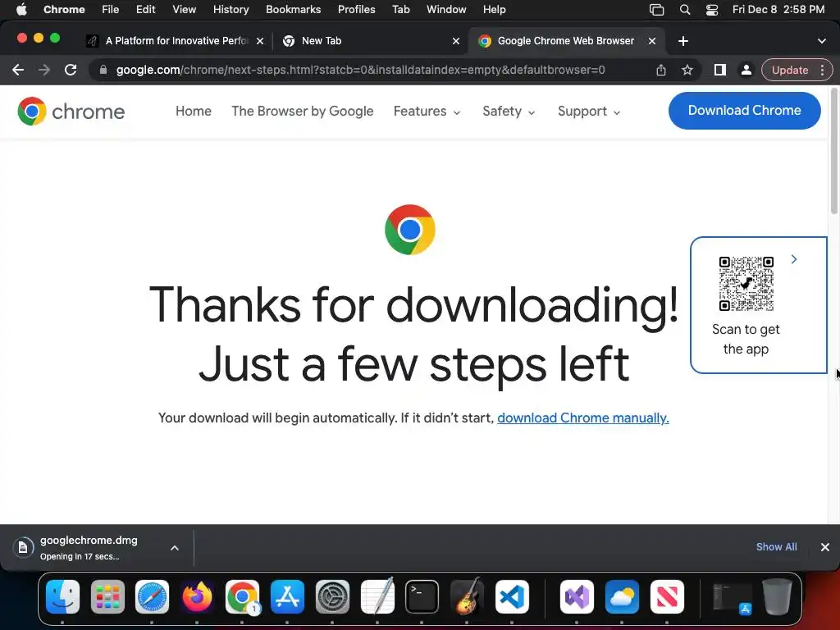
Task: Click the Update button in the toolbar
Action: tap(790, 70)
